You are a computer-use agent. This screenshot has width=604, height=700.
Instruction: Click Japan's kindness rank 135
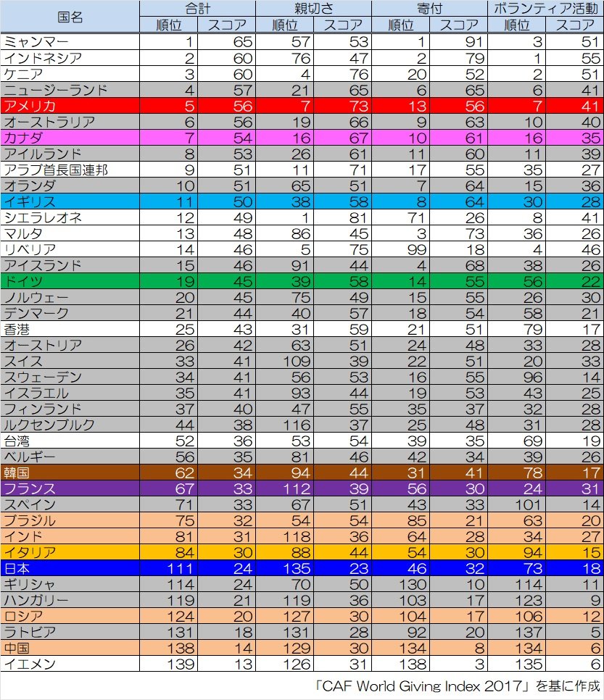click(297, 569)
